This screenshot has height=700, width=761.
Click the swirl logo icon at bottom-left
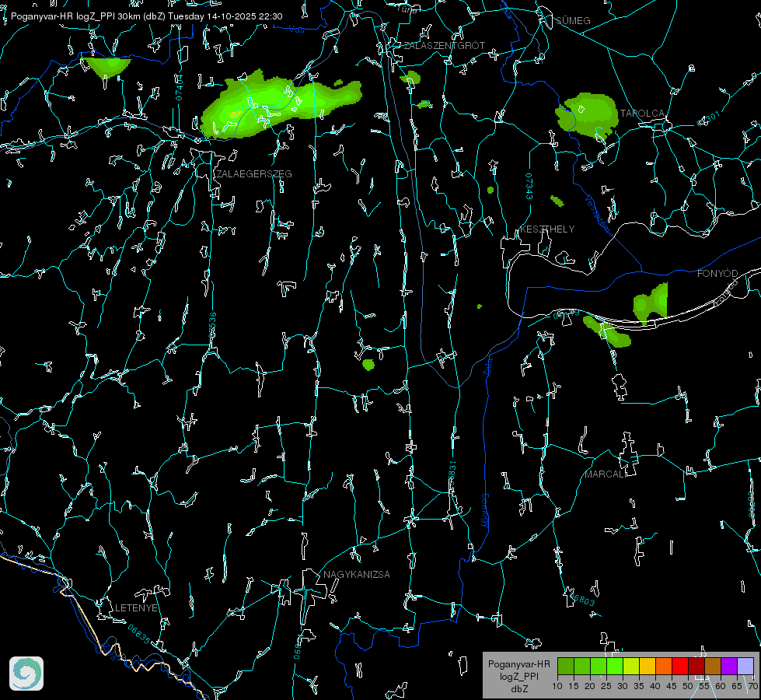point(26,674)
